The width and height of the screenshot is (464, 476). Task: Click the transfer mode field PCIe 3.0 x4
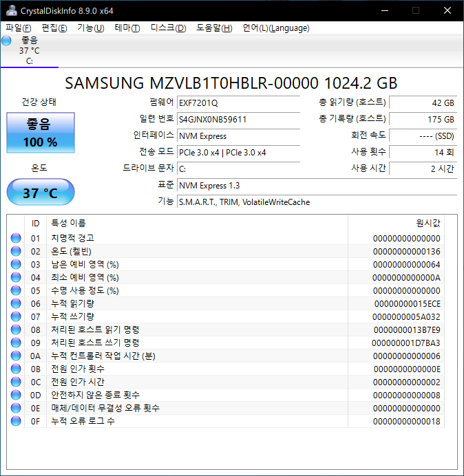pyautogui.click(x=238, y=153)
